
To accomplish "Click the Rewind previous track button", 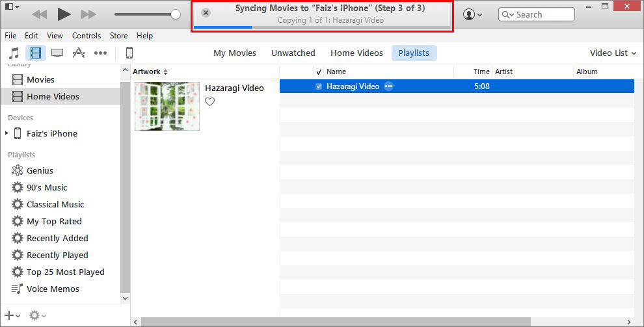I will 40,15.
